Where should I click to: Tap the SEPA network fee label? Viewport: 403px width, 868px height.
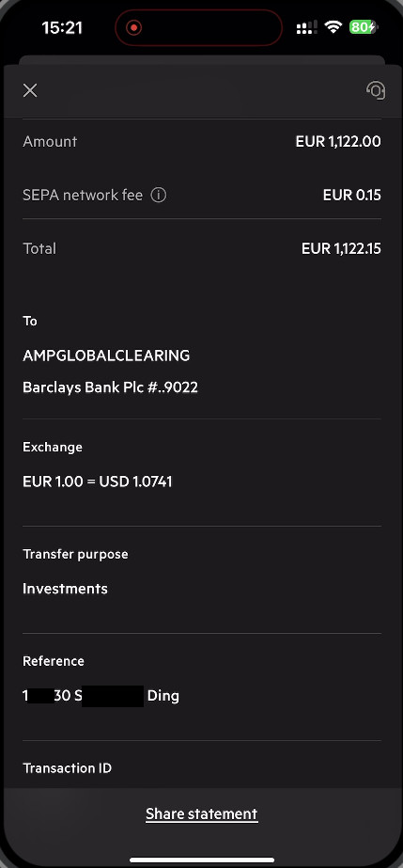pos(83,195)
